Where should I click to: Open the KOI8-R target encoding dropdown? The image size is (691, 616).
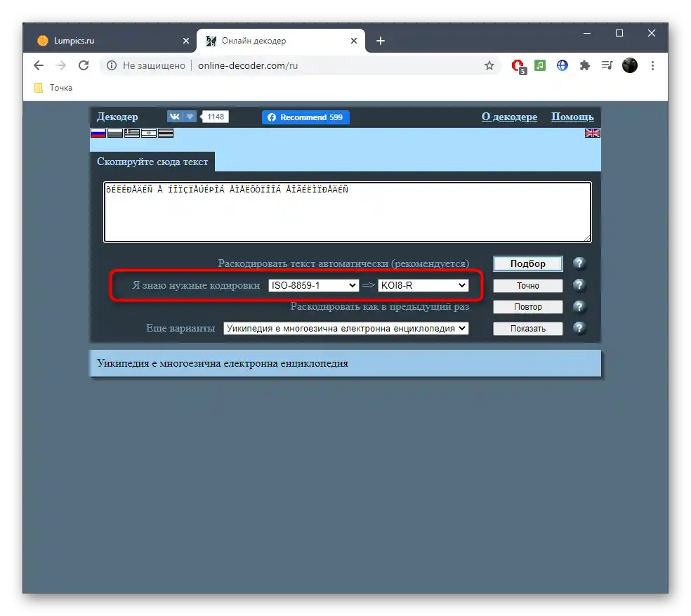pyautogui.click(x=423, y=285)
